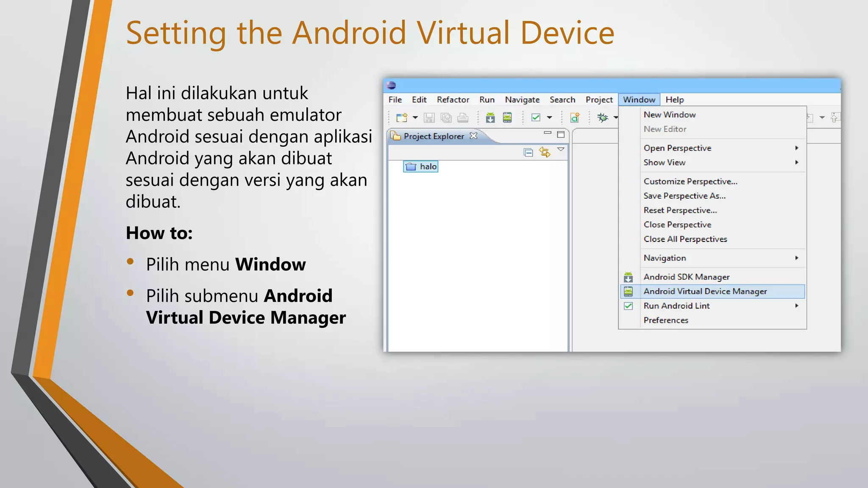The width and height of the screenshot is (868, 488).
Task: Open the File menu
Action: coord(395,100)
